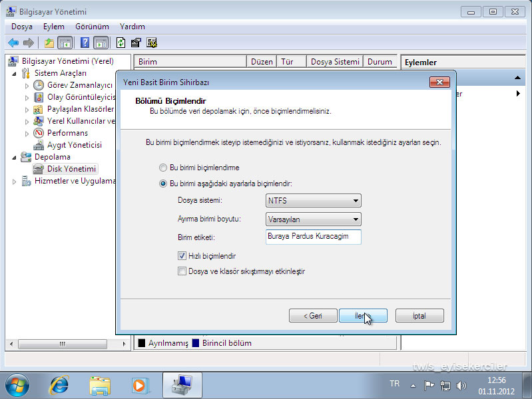
Task: Click the Depolama storage icon
Action: click(x=26, y=157)
